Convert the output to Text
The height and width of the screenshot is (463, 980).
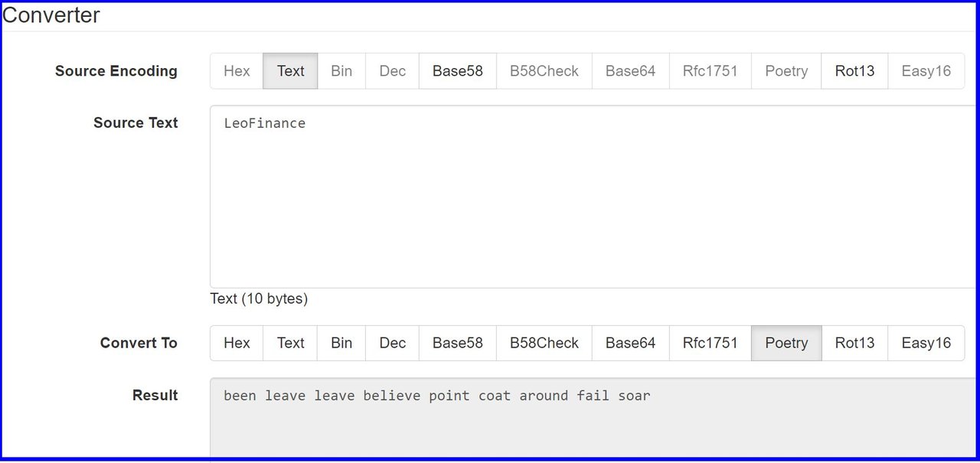[x=290, y=343]
